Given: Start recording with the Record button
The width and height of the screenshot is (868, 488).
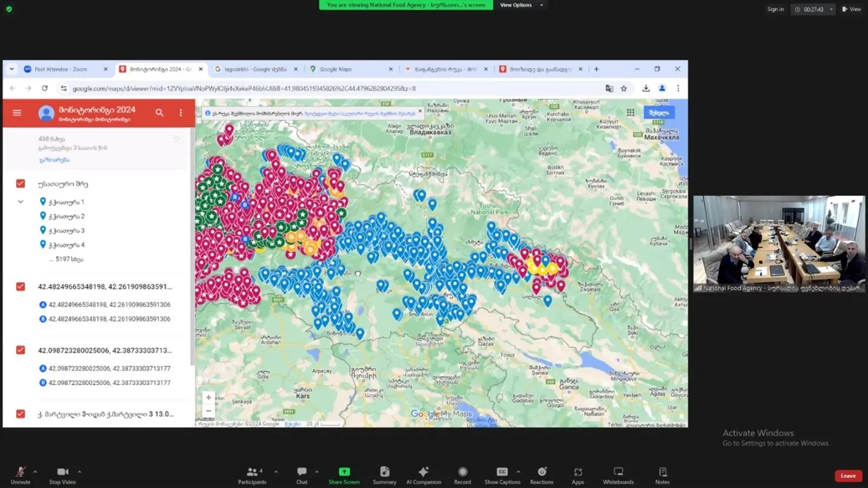Looking at the screenshot, I should click(x=463, y=476).
